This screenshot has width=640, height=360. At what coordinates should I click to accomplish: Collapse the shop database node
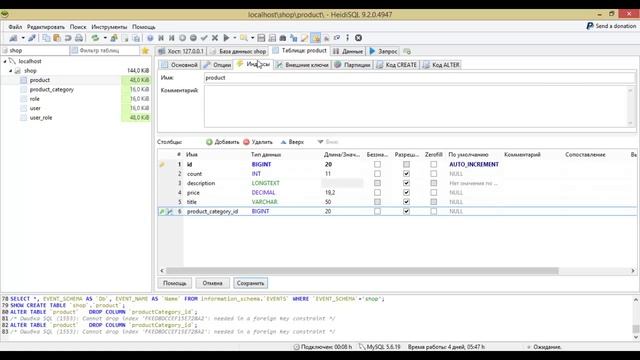(x=11, y=71)
